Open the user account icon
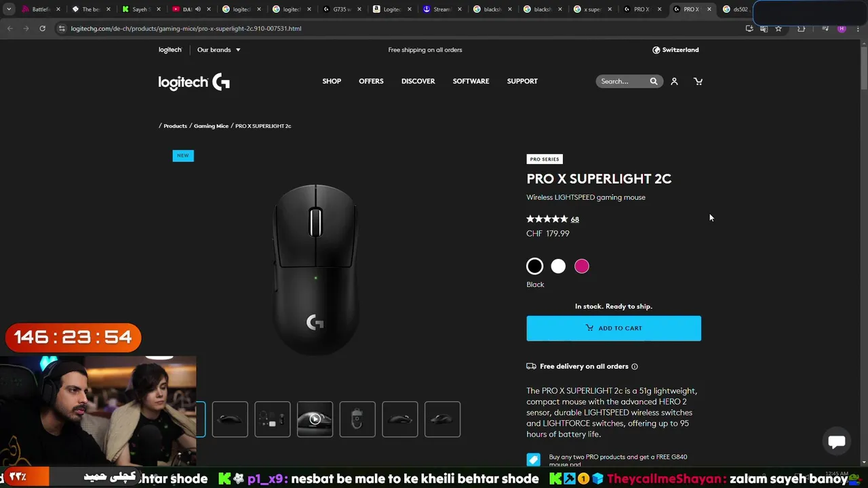This screenshot has height=488, width=868. point(674,81)
